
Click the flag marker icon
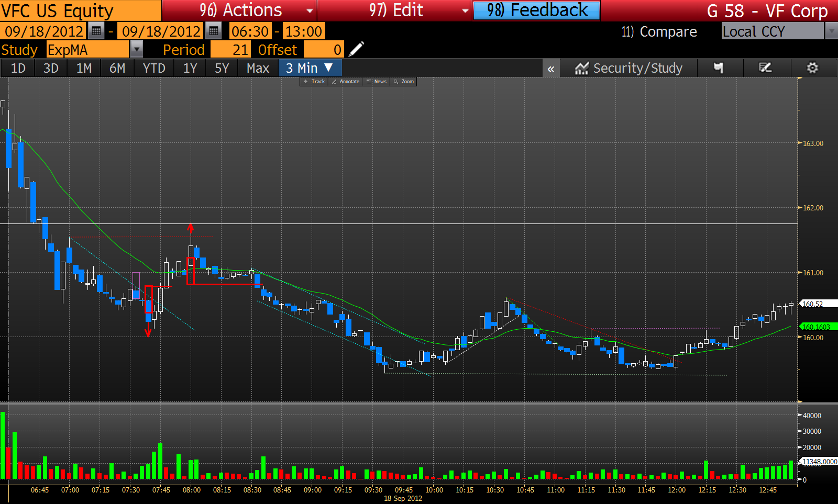pos(719,68)
